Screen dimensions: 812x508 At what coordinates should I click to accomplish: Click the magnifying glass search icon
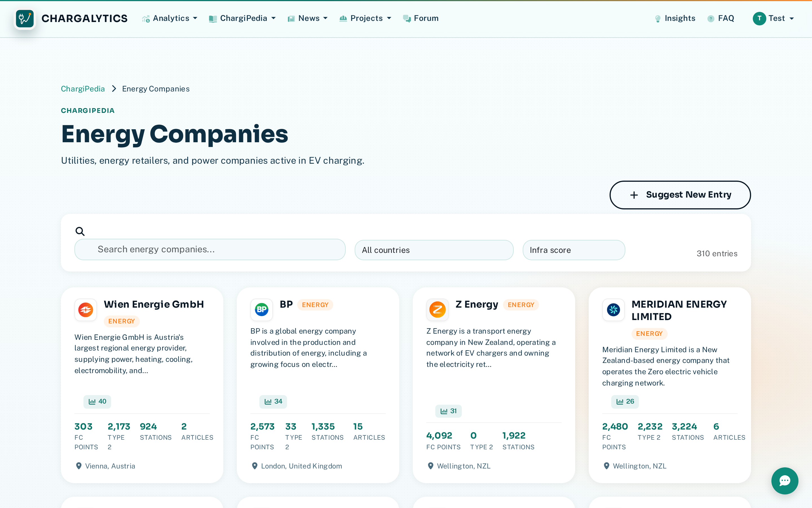coord(80,231)
